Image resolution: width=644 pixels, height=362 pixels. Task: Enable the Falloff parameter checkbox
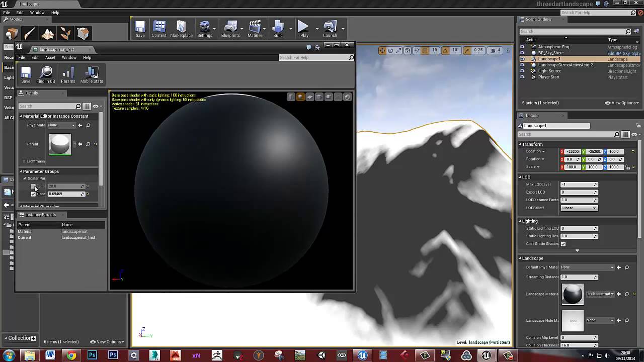tap(33, 187)
